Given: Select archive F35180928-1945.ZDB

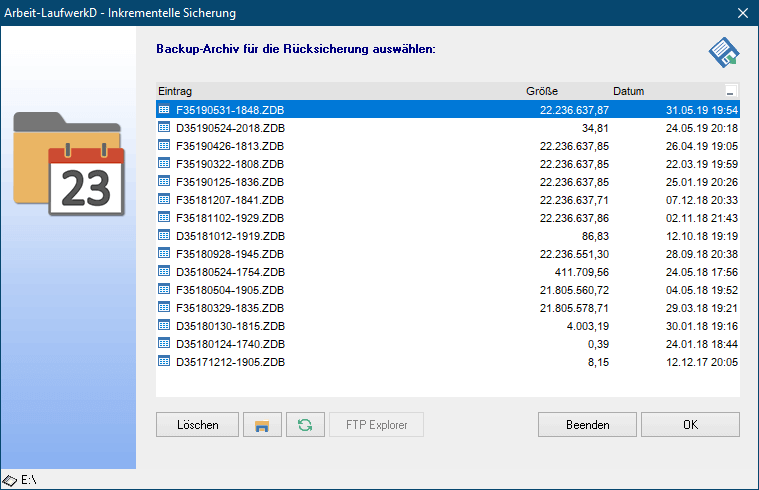Looking at the screenshot, I should pyautogui.click(x=448, y=254).
